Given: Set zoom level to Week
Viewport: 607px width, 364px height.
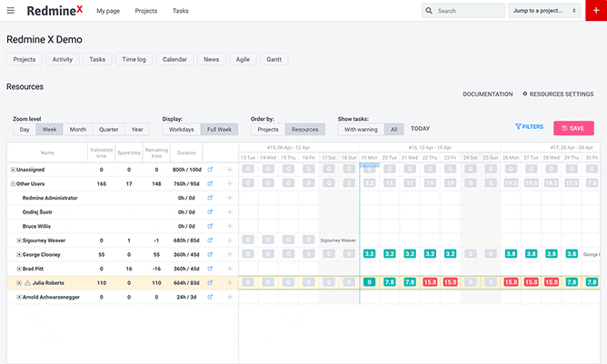Looking at the screenshot, I should click(x=49, y=129).
